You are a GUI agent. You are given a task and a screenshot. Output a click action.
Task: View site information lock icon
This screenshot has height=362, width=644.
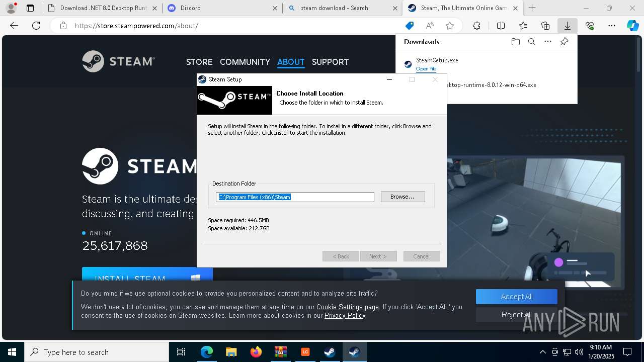[63, 26]
